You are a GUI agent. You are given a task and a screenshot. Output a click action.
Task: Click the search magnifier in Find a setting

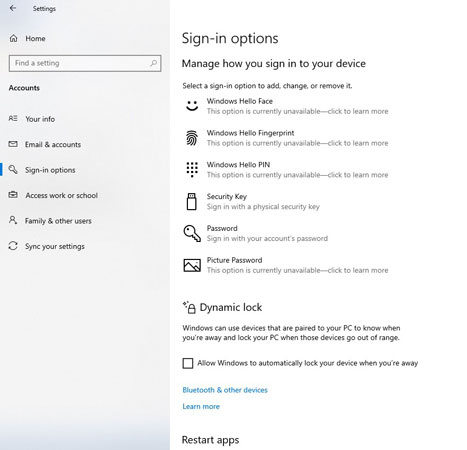point(153,63)
